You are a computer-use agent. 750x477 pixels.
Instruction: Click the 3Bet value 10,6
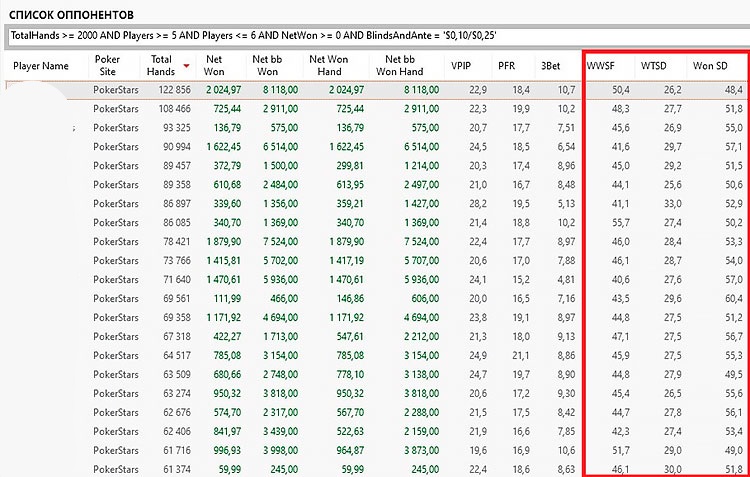tap(566, 450)
